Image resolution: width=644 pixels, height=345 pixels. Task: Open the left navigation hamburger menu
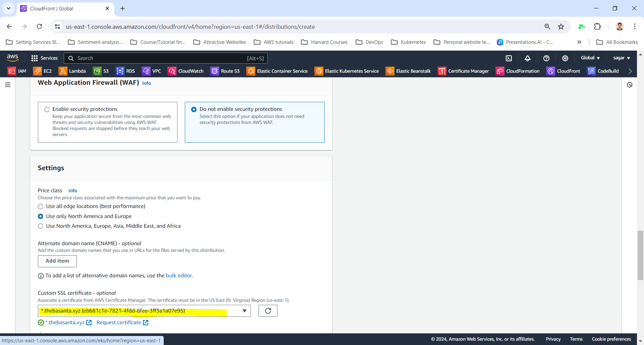click(8, 85)
